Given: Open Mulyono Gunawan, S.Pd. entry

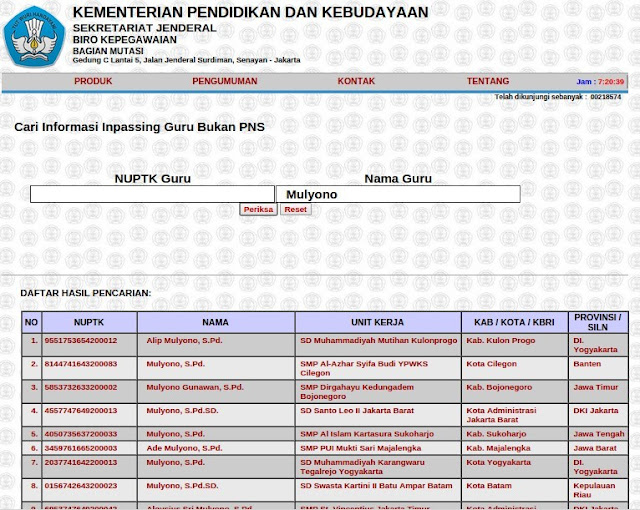Looking at the screenshot, I should click(x=195, y=387).
